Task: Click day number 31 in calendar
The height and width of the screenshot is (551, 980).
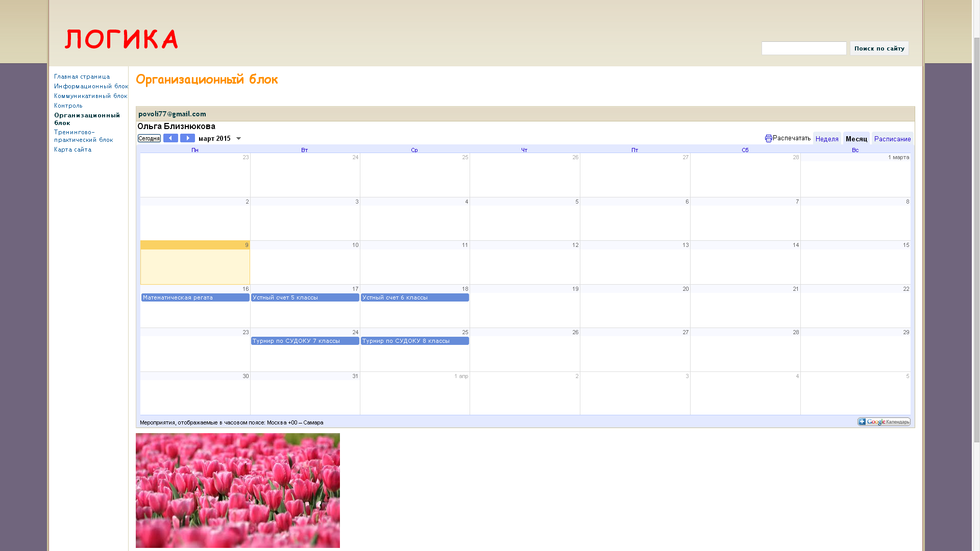Action: (x=355, y=376)
